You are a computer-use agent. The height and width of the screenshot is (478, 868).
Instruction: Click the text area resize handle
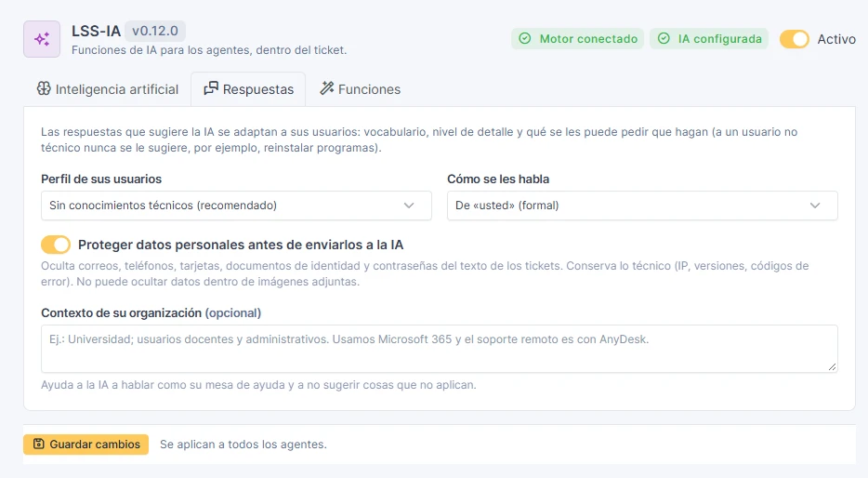tap(832, 366)
